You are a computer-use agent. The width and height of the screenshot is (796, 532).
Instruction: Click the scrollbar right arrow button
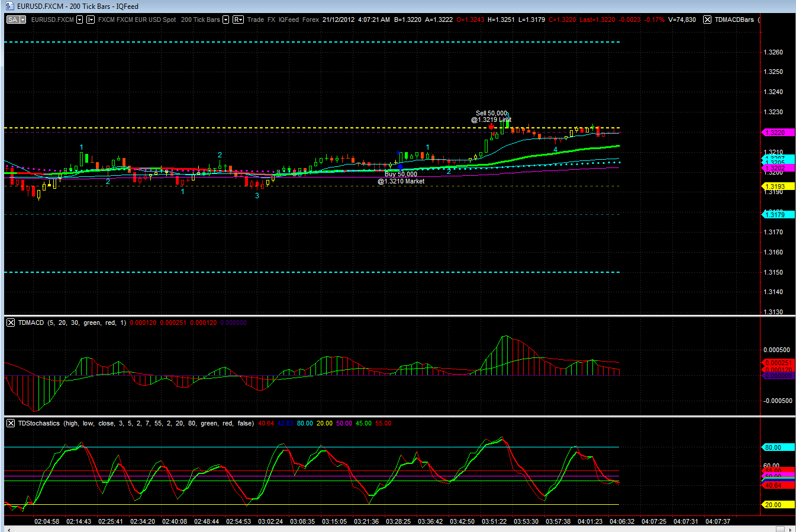[x=790, y=529]
